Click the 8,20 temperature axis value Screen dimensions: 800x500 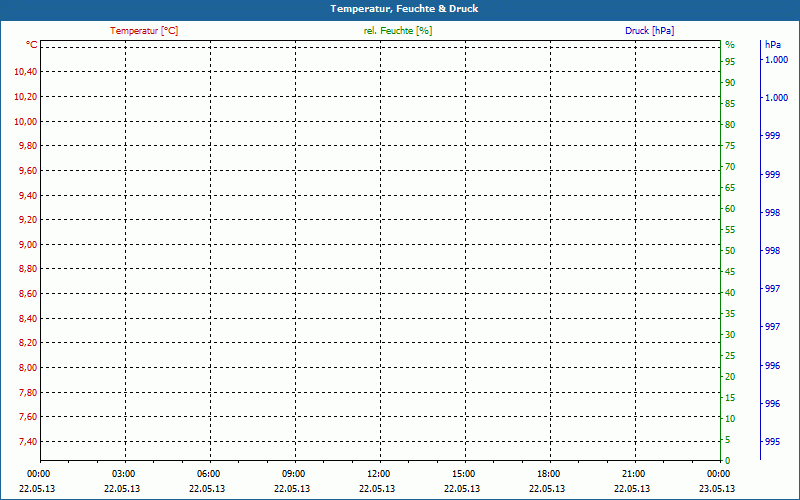pos(28,343)
